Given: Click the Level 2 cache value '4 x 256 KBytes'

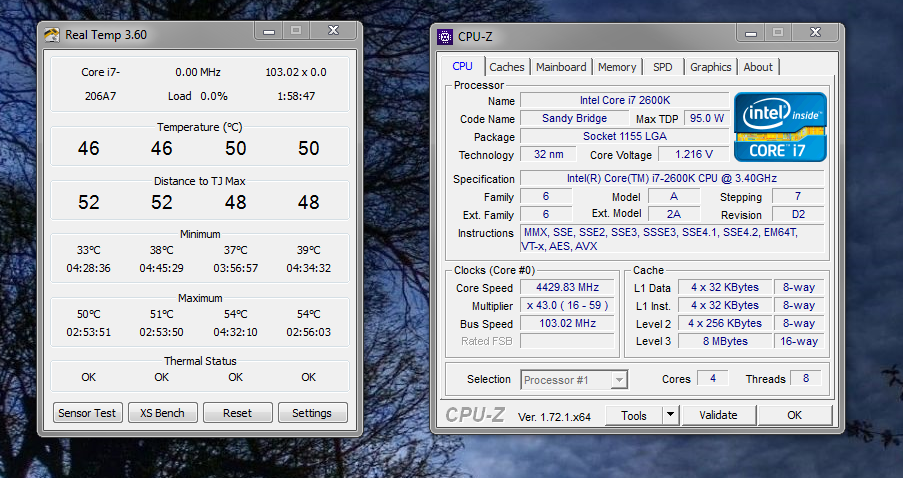Looking at the screenshot, I should point(725,323).
